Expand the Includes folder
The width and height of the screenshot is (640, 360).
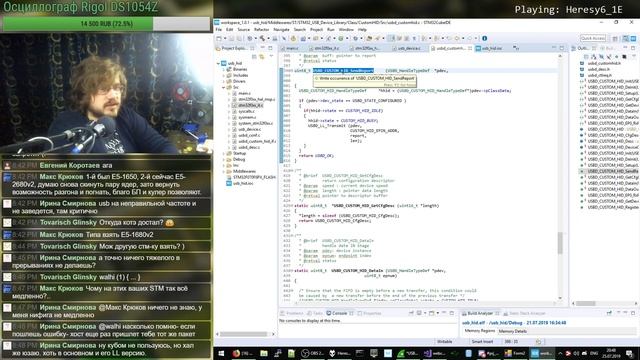click(x=224, y=76)
